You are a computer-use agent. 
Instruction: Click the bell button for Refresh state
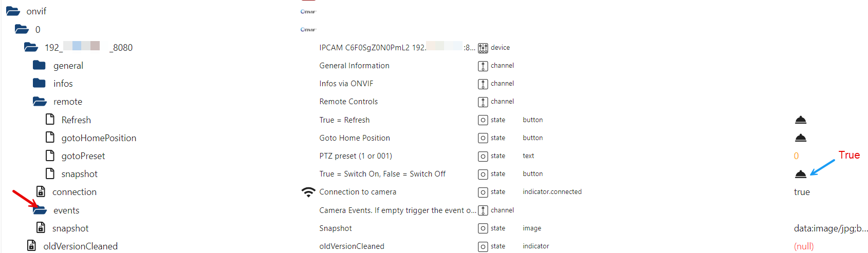pyautogui.click(x=800, y=120)
